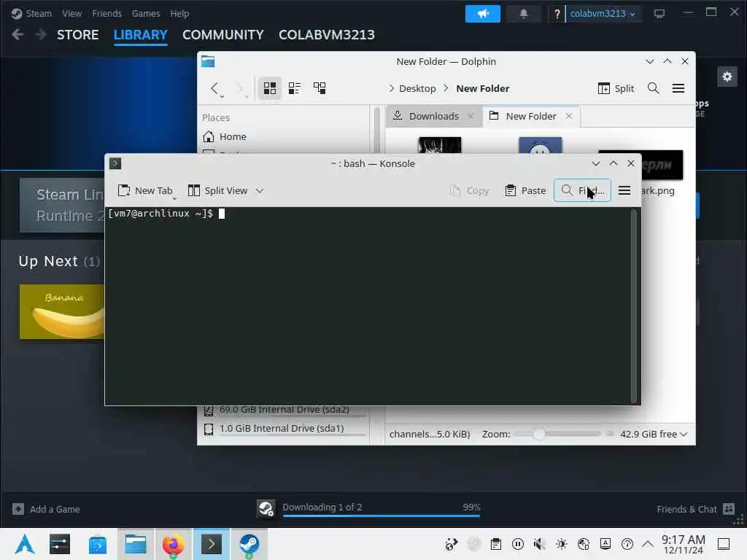Click the Steam Big Picture mode icon
The width and height of the screenshot is (747, 560).
[659, 13]
